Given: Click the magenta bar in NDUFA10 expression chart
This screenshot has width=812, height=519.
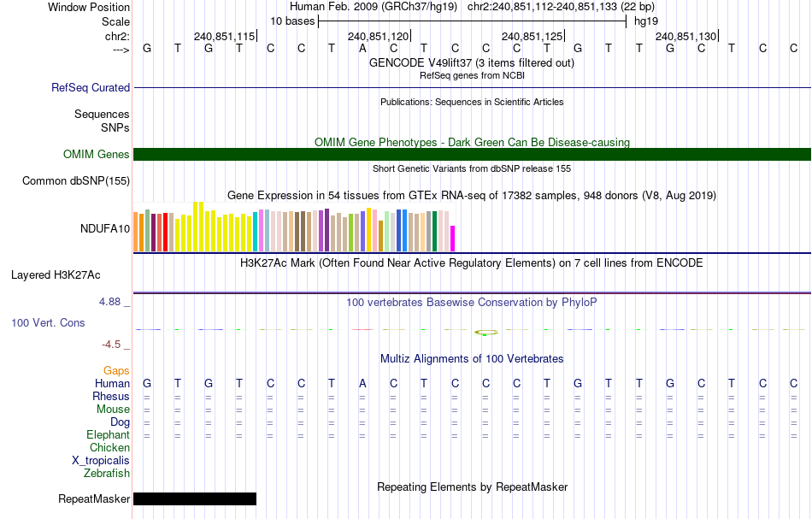Looking at the screenshot, I should 453,239.
